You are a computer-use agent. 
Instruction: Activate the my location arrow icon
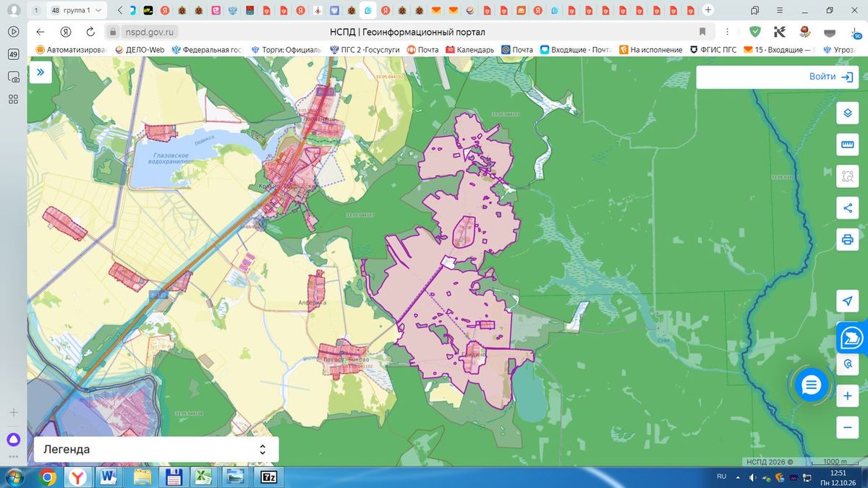pyautogui.click(x=848, y=301)
